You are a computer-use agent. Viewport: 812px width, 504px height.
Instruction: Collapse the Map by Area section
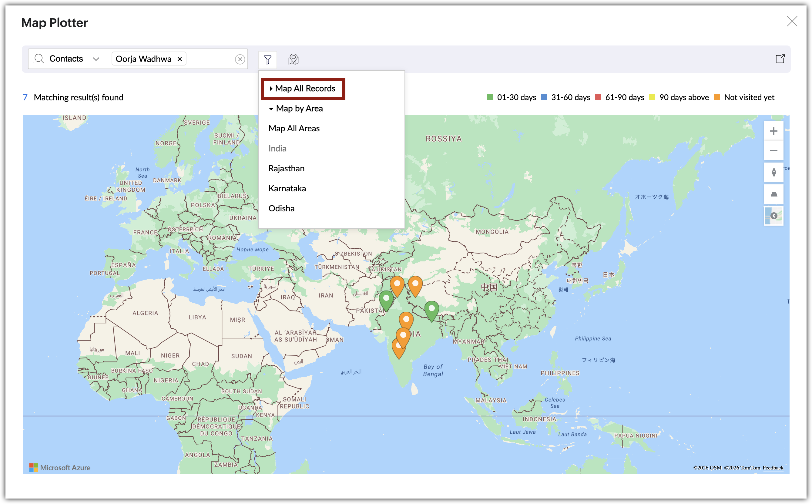[x=296, y=108]
